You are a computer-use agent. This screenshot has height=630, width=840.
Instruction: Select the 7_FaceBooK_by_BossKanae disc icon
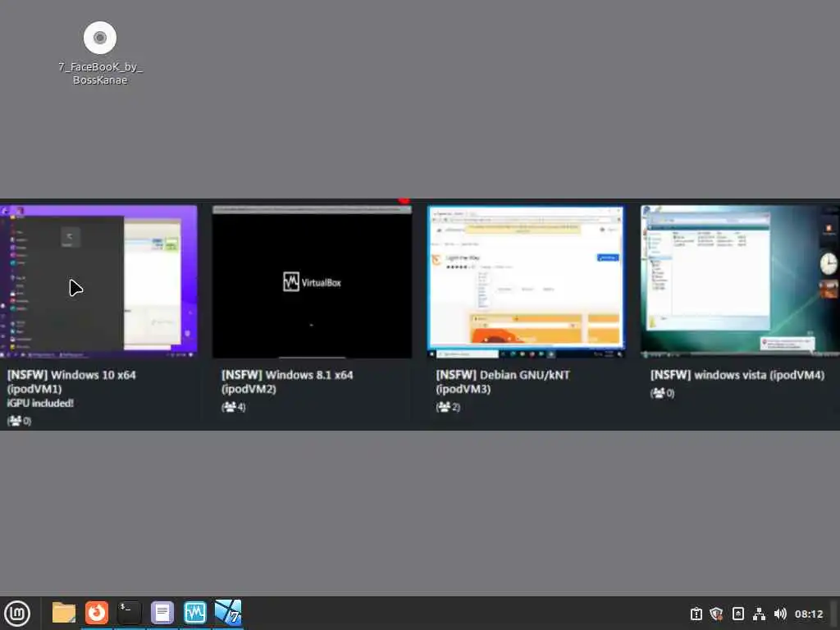tap(100, 38)
